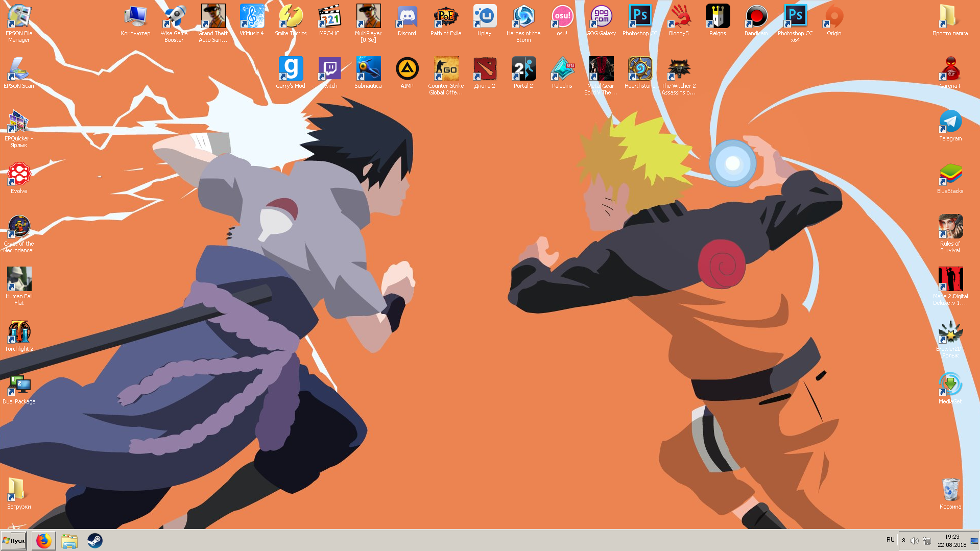
Task: Click the show desktop tray button
Action: click(974, 541)
